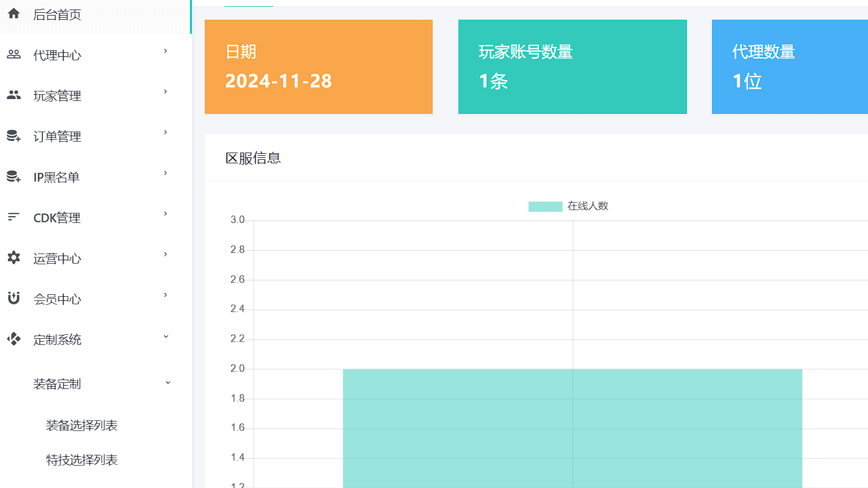Expand the 代理中心 sidebar menu

point(165,51)
